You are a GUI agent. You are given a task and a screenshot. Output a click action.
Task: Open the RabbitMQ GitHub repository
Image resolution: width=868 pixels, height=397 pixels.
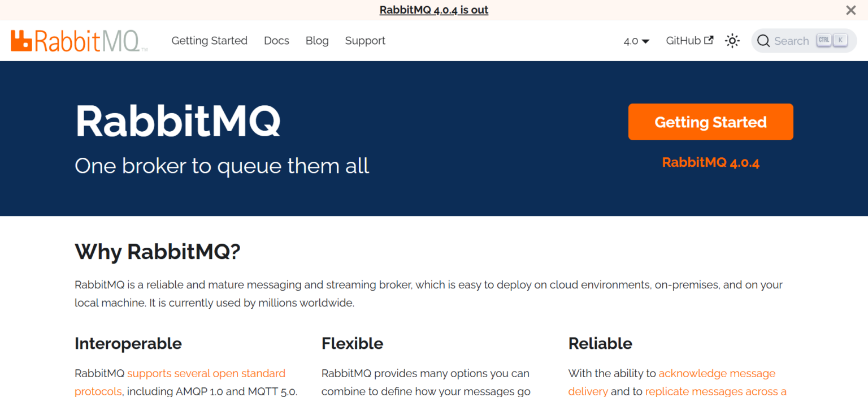683,40
